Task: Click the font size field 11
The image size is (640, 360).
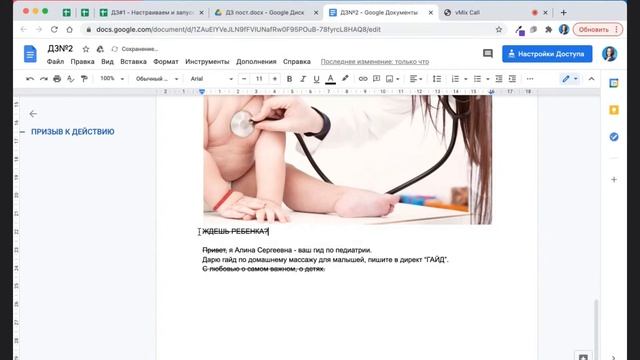Action: (259, 79)
